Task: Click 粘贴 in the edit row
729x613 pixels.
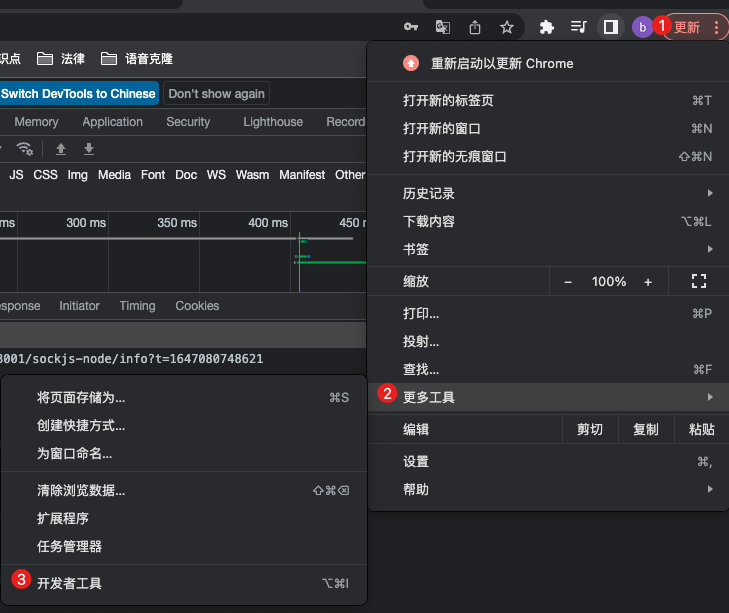Action: click(702, 429)
